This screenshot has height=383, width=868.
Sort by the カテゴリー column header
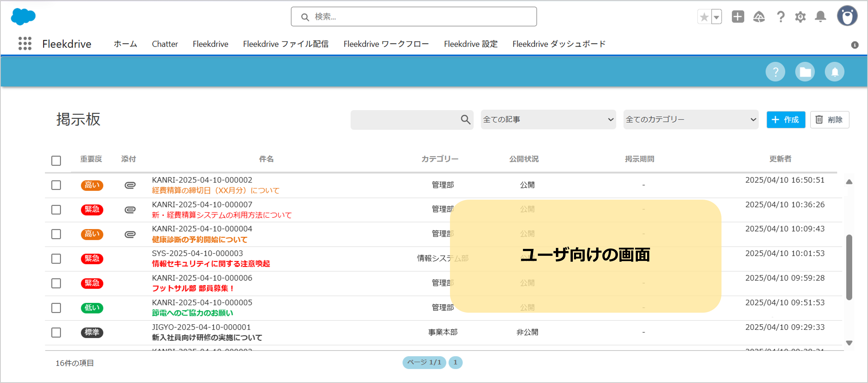click(x=440, y=159)
